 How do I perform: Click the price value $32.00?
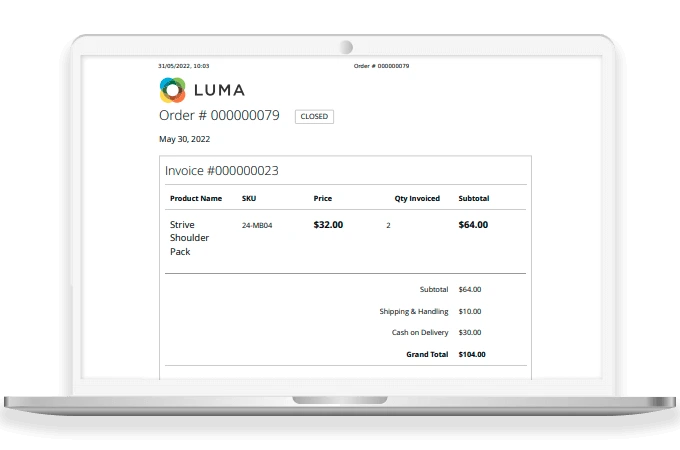pos(328,225)
